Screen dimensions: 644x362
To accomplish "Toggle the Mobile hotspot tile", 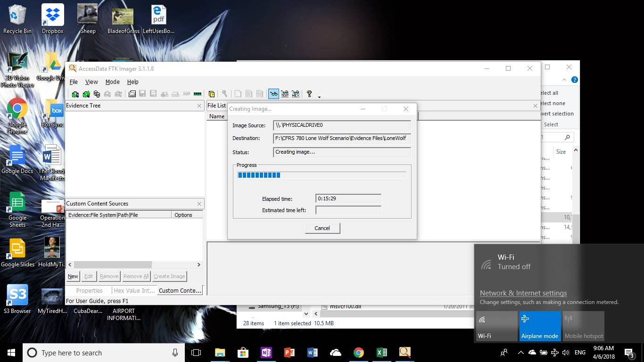I will tap(584, 326).
